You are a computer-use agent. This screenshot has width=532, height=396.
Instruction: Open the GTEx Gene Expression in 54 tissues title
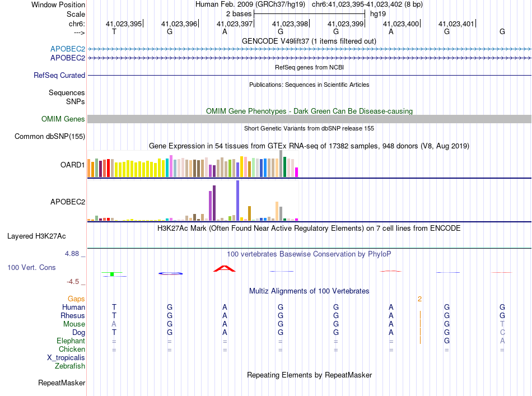pyautogui.click(x=309, y=146)
